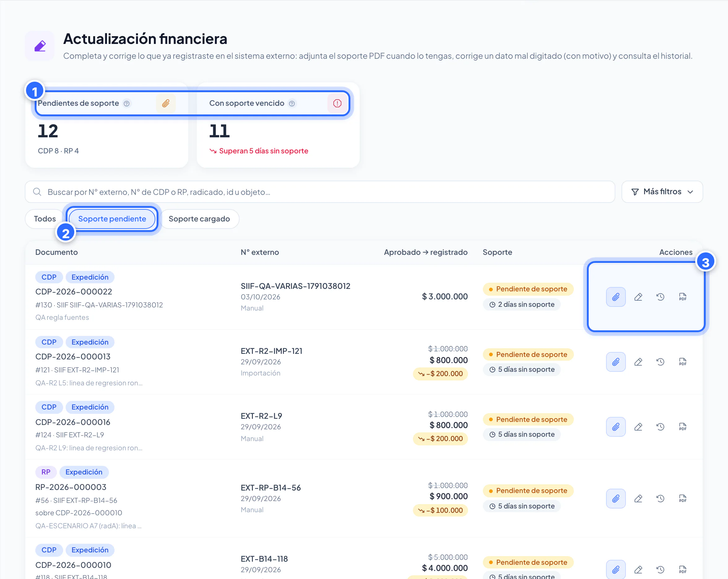Viewport: 728px width, 579px height.
Task: Click the purple pencil page icon
Action: [x=40, y=46]
